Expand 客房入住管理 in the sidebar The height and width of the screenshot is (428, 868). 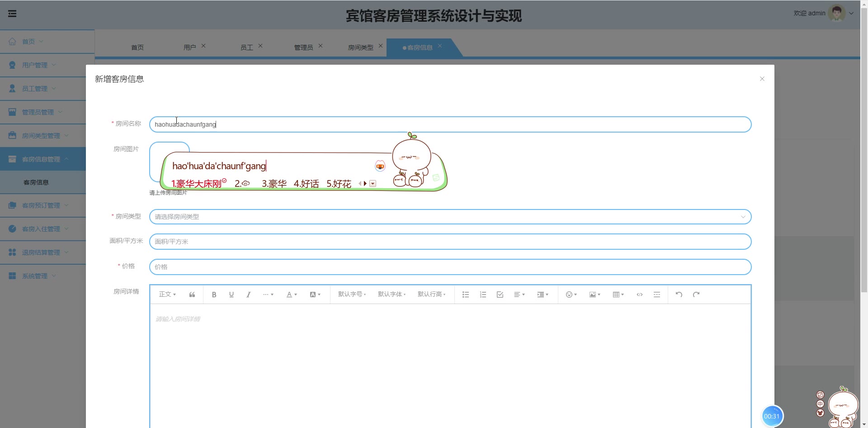tap(43, 229)
